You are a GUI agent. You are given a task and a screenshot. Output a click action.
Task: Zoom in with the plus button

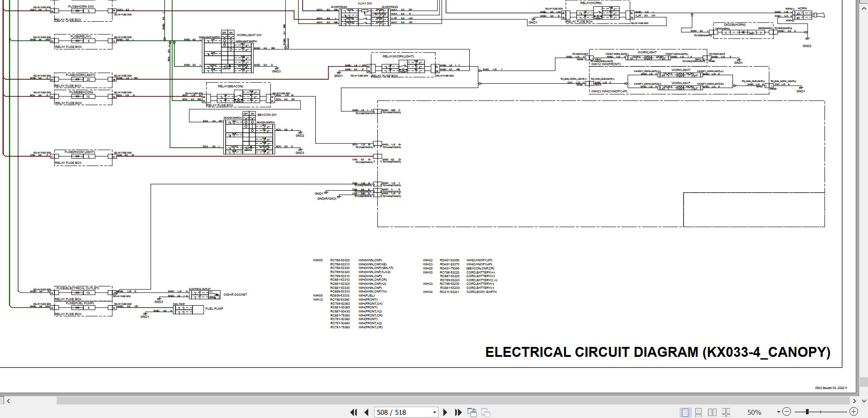(854, 412)
